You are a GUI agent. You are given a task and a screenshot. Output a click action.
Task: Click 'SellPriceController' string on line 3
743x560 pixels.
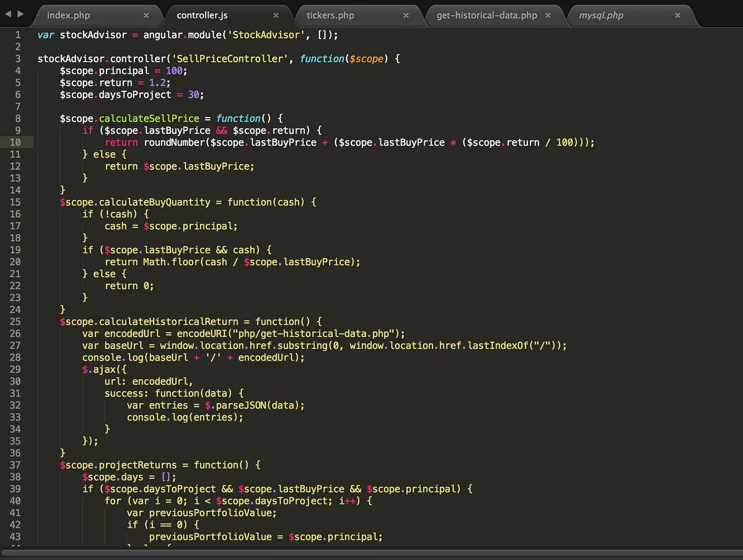(x=230, y=59)
